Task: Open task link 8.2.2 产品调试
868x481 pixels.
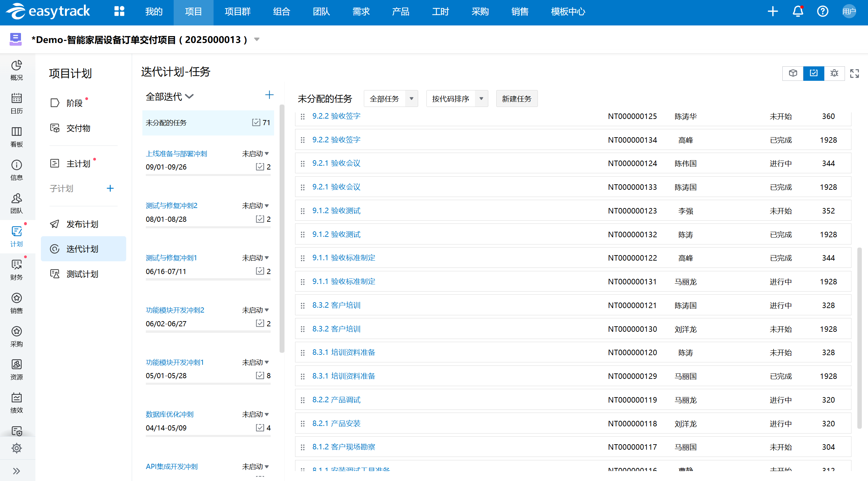Action: click(336, 400)
